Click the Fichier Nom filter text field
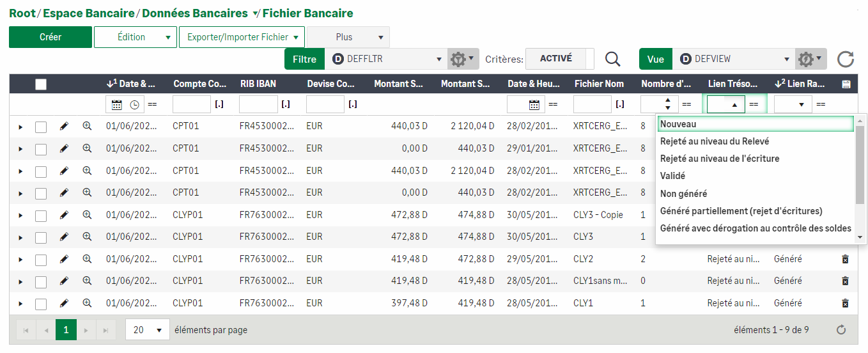868x353 pixels. click(592, 104)
